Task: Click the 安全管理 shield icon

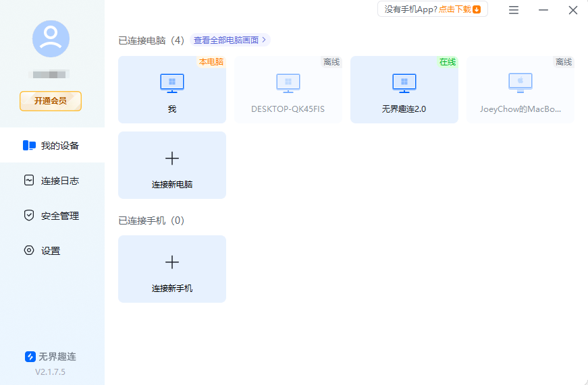Action: 29,215
